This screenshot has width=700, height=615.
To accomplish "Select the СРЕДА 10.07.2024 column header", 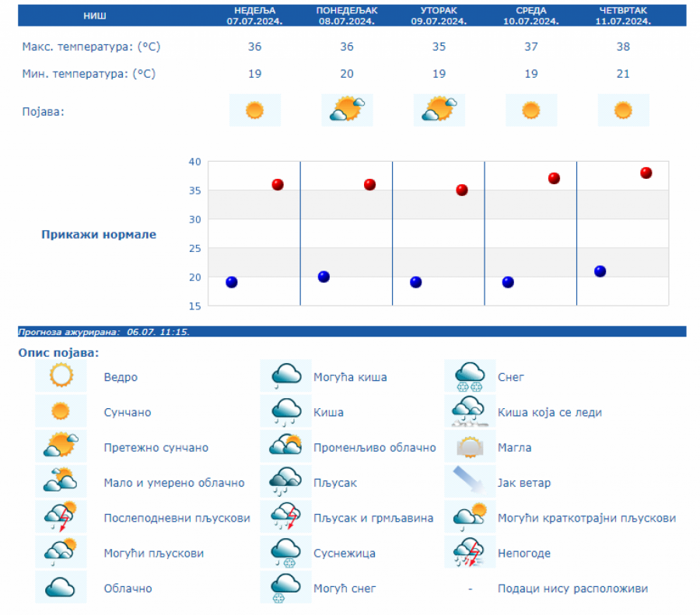I will (x=531, y=16).
